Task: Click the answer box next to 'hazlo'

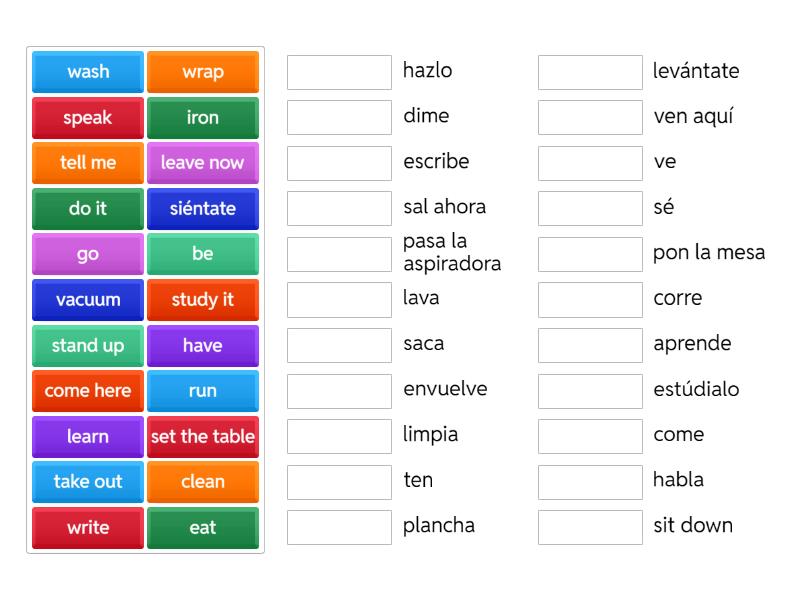Action: (x=339, y=72)
